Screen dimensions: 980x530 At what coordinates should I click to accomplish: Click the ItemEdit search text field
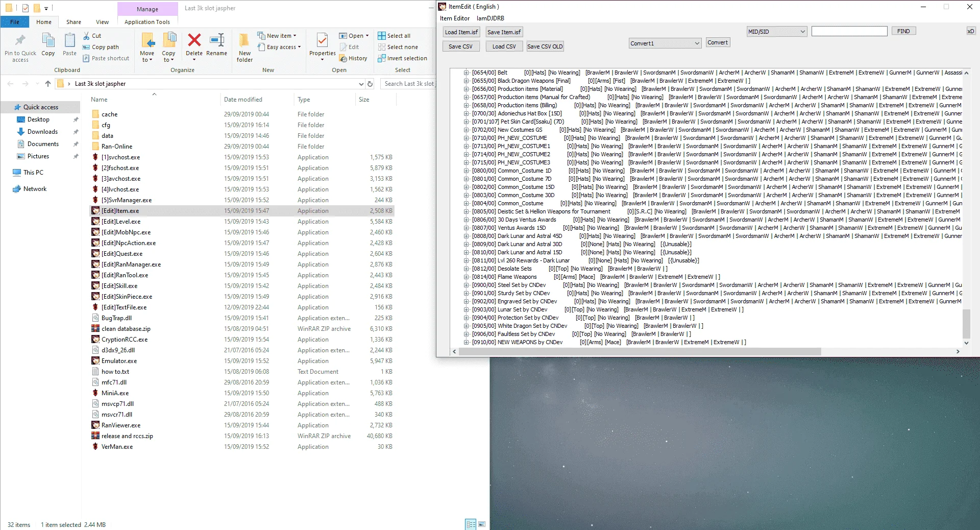point(849,31)
